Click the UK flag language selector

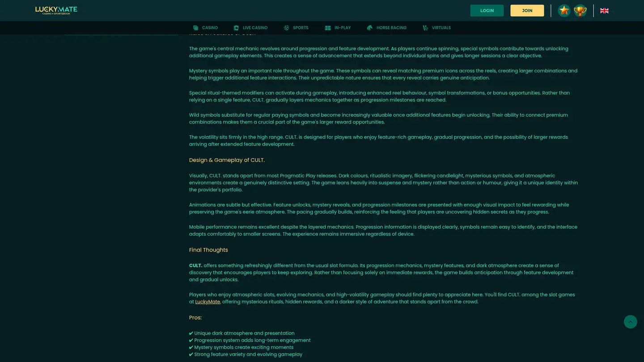pyautogui.click(x=604, y=11)
